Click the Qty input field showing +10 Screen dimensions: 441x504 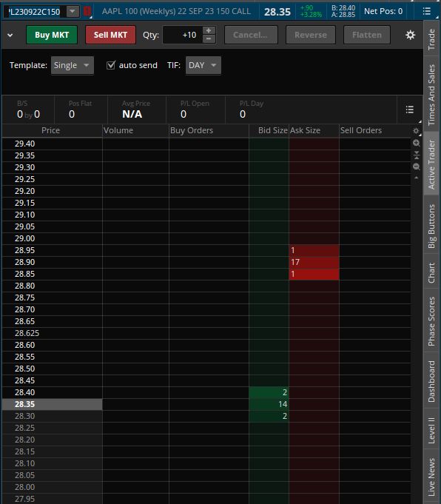(x=183, y=35)
